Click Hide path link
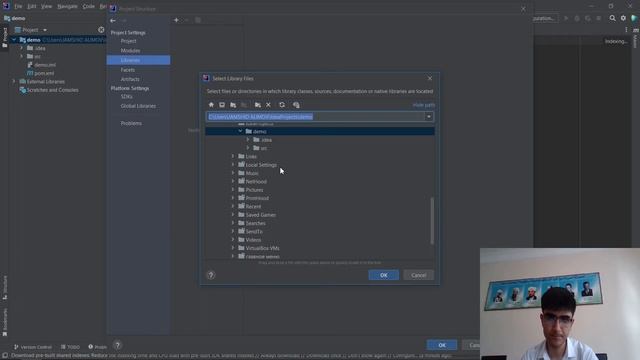Viewport: 640px width, 360px height. 424,105
